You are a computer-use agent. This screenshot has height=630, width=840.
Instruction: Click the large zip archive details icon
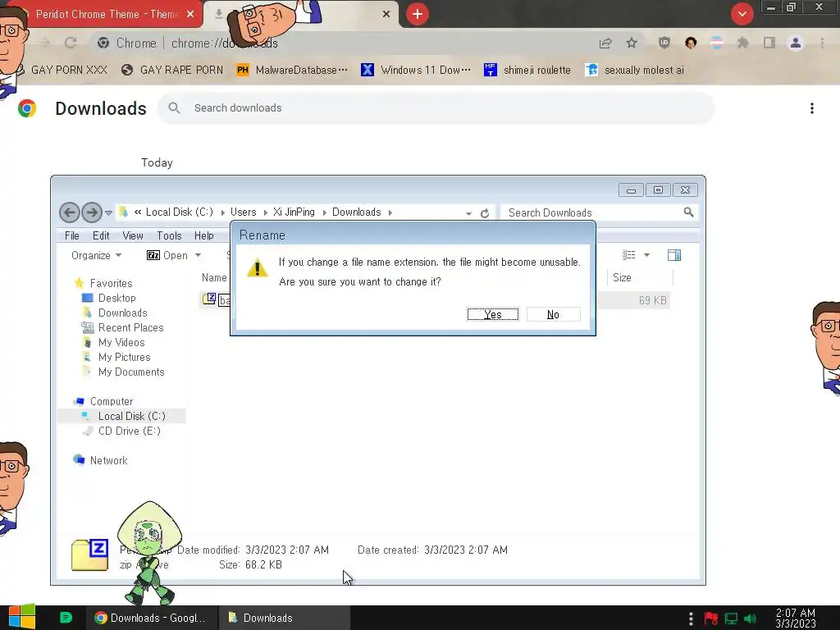tap(90, 555)
